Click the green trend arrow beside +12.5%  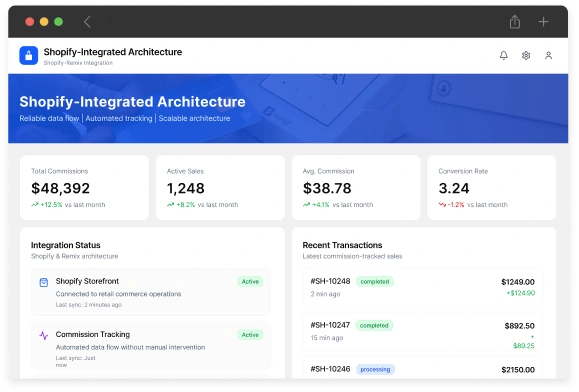pos(35,204)
